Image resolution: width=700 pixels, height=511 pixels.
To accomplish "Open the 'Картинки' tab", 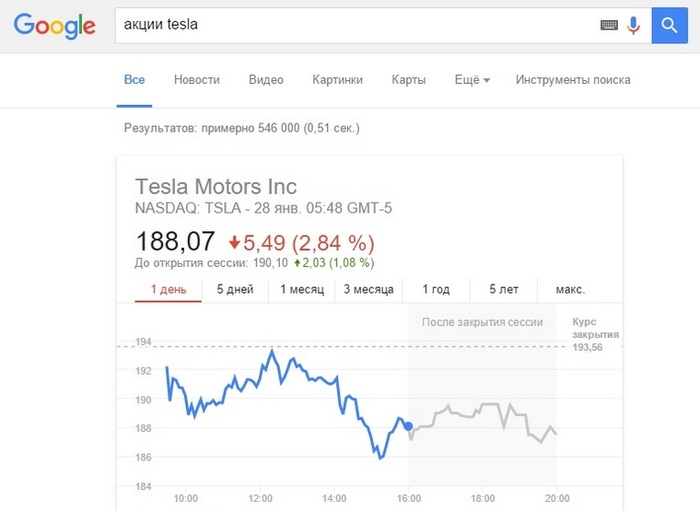I will click(338, 80).
